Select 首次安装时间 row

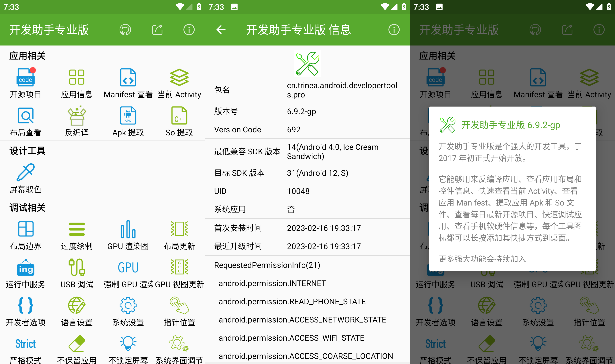(x=307, y=228)
